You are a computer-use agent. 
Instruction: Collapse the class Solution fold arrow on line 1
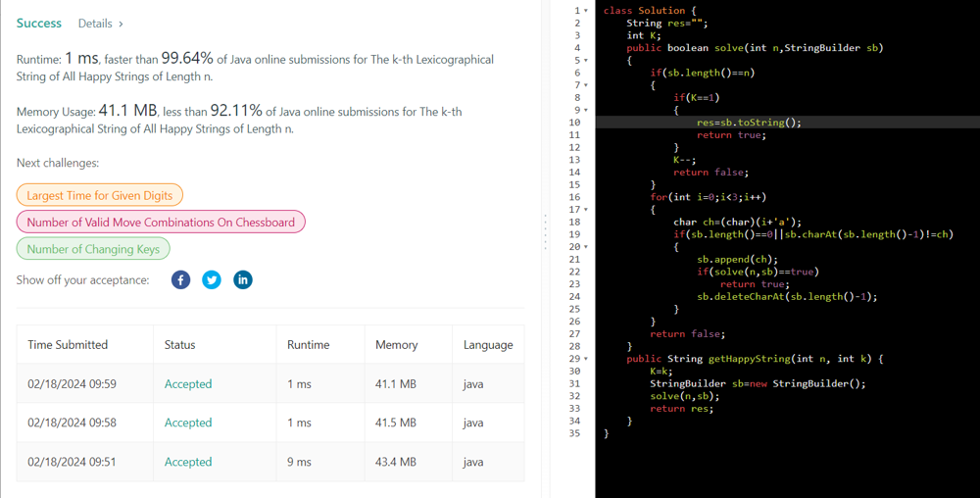coord(586,11)
